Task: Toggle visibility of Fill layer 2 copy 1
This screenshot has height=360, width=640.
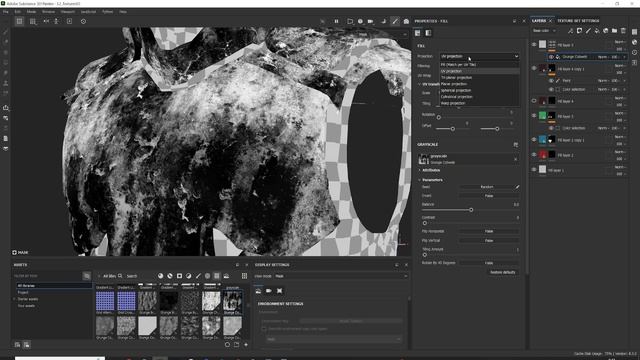Action: [x=534, y=140]
